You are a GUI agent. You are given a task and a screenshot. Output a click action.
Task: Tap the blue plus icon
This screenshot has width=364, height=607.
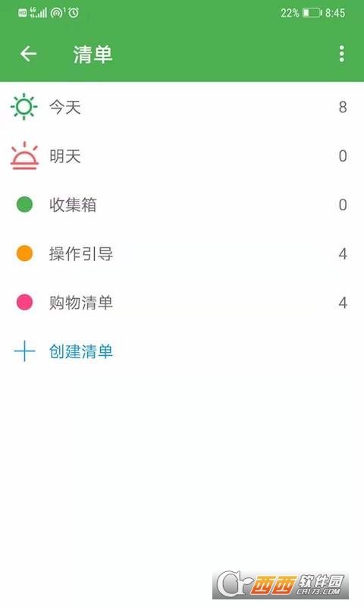coord(24,351)
